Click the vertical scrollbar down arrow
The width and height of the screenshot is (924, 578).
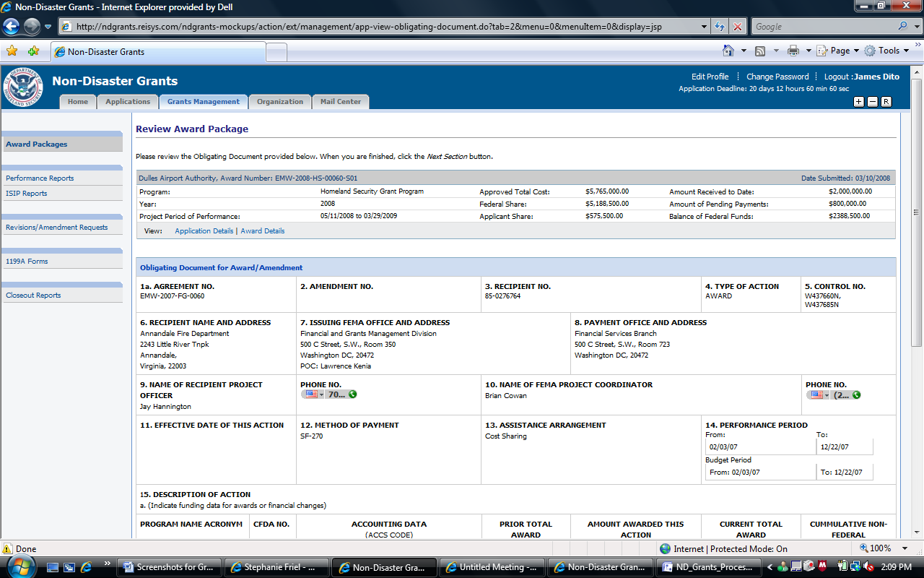[x=916, y=532]
